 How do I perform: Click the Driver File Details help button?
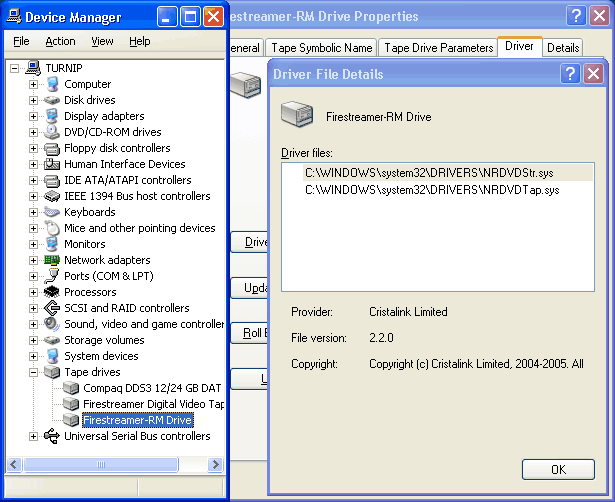pos(570,73)
